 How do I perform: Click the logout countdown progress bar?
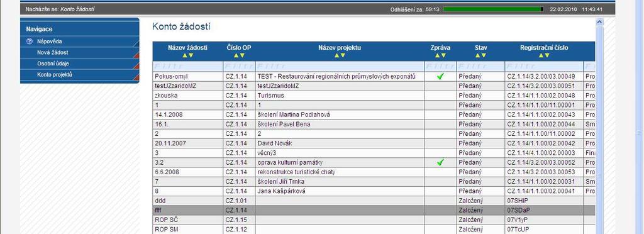pos(494,9)
